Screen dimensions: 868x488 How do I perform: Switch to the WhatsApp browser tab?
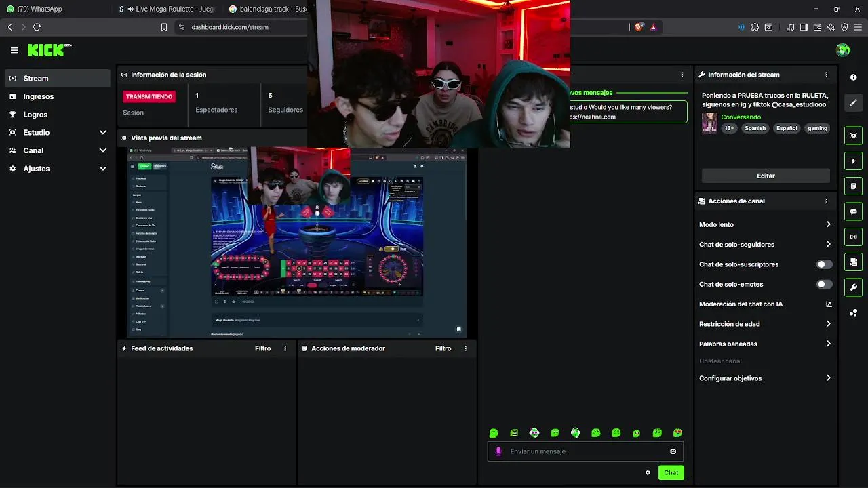tap(56, 9)
